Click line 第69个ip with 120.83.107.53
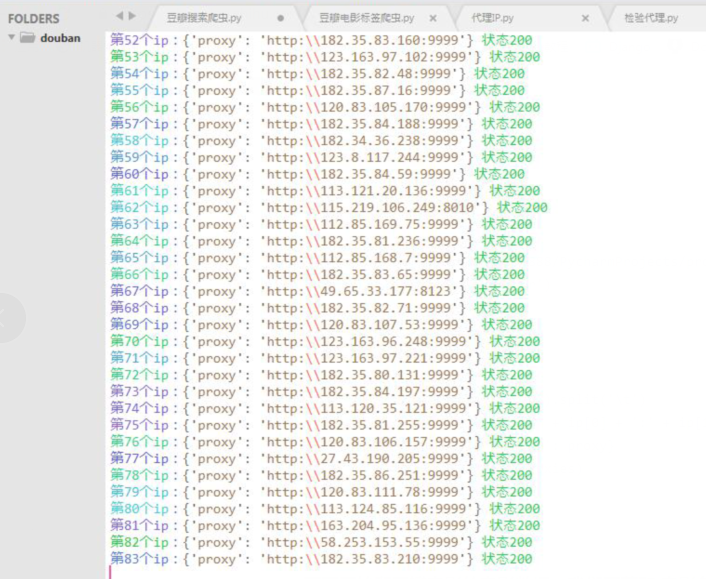Viewport: 706px width, 579px height. tap(321, 324)
